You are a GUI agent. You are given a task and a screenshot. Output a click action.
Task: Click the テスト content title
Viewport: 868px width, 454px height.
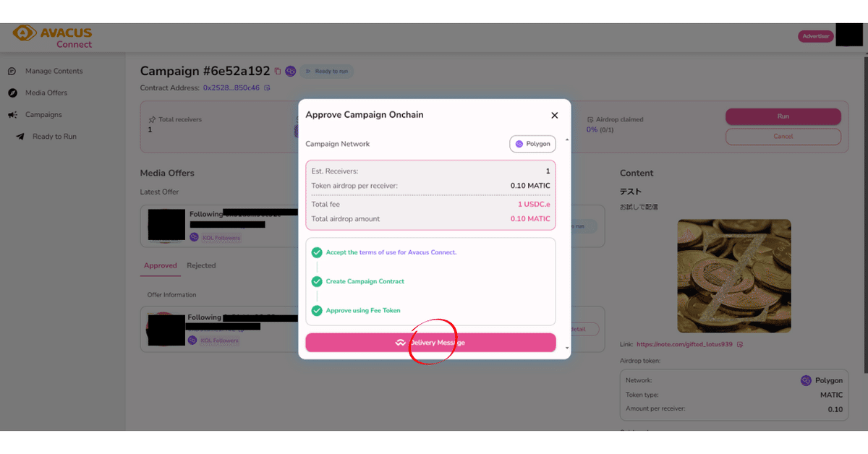pos(631,192)
